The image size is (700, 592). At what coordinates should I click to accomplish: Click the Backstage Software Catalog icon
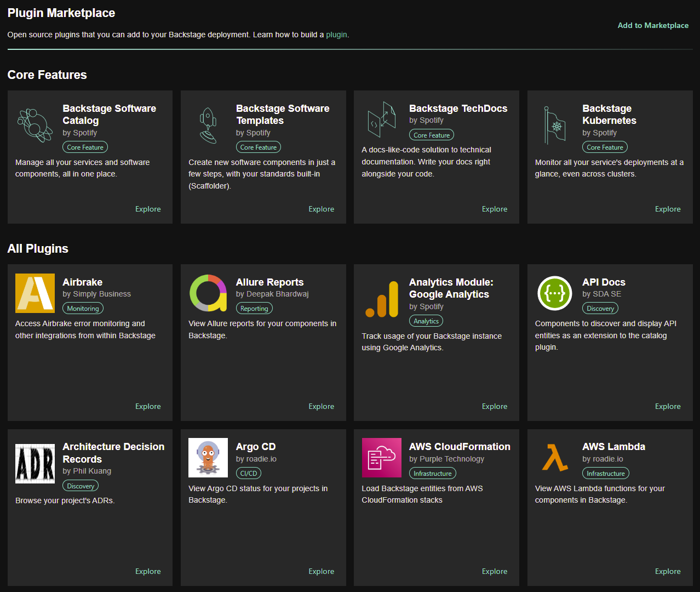point(35,126)
